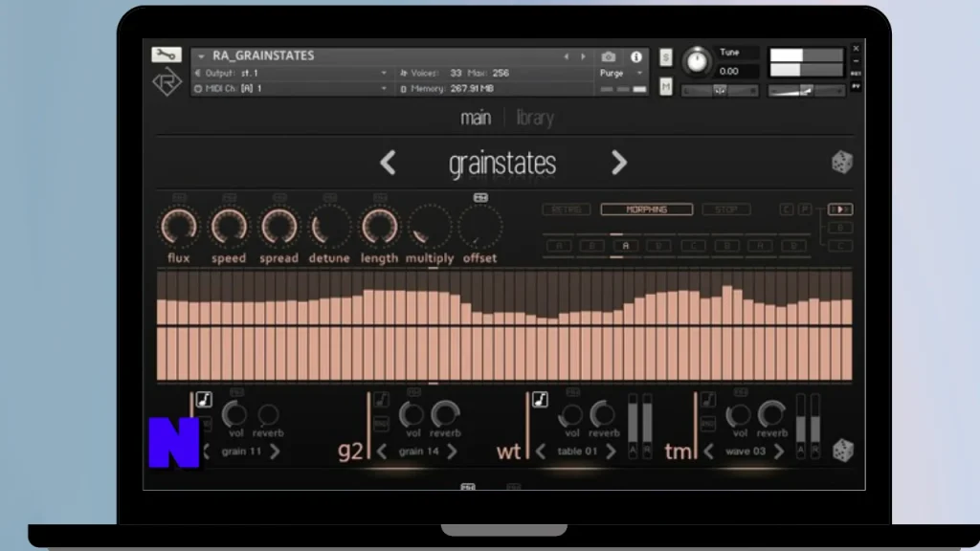Adjust the R slider in wt section

648,424
